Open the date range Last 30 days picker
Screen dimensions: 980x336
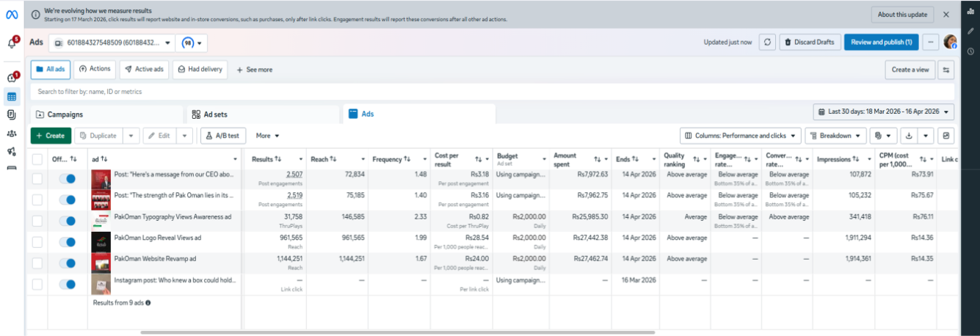(x=884, y=112)
